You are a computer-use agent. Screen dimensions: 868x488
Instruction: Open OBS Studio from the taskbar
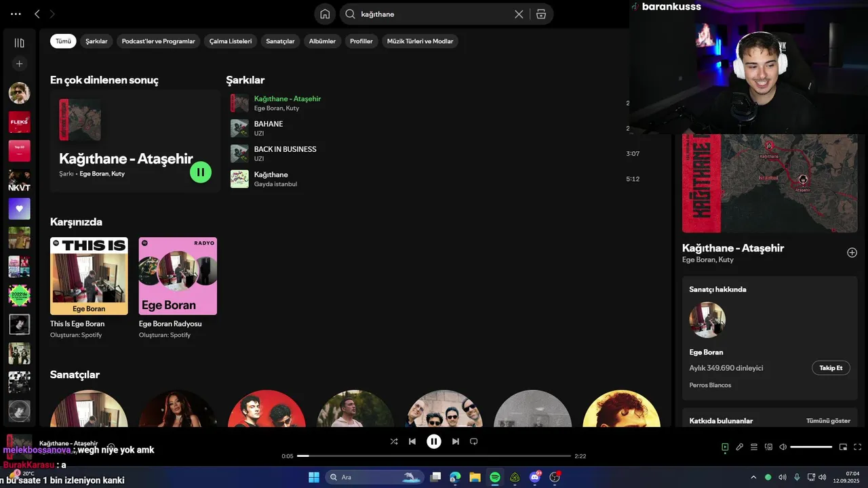(555, 477)
